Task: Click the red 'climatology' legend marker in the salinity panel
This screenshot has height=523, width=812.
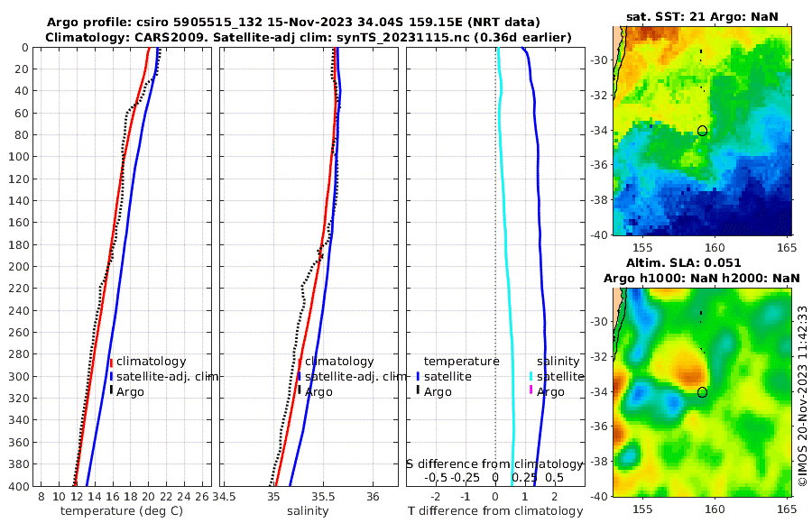Action: (300, 362)
